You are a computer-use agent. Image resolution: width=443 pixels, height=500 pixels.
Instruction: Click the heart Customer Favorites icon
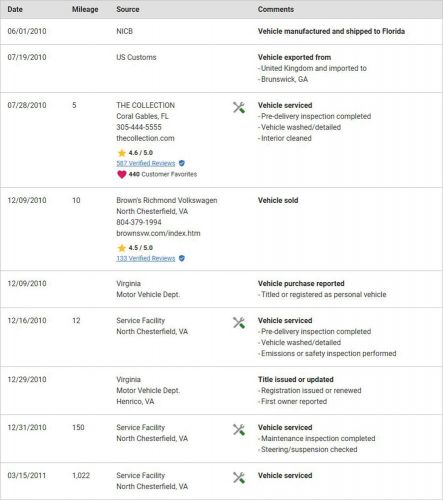pos(122,174)
